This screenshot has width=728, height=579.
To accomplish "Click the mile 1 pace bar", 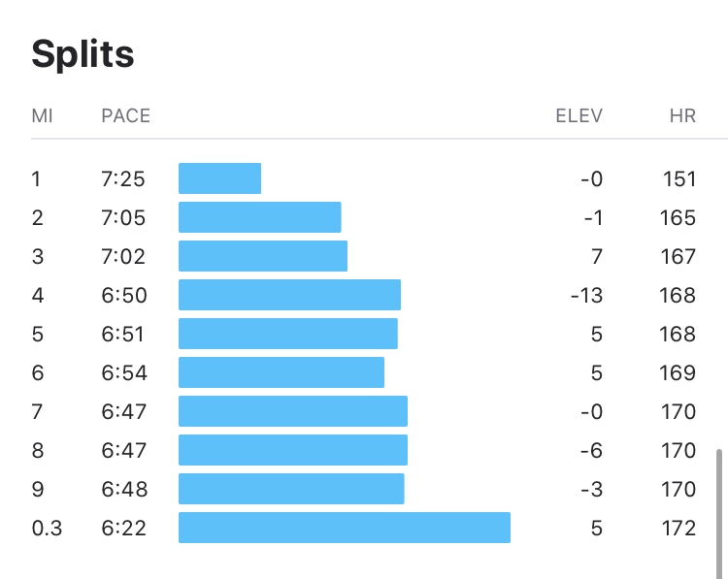I will click(219, 178).
